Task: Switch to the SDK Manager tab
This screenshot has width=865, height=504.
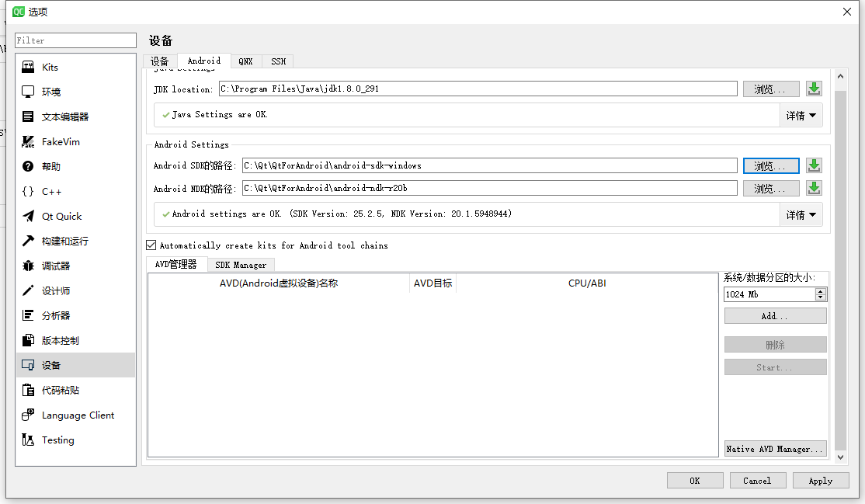Action: 241,264
